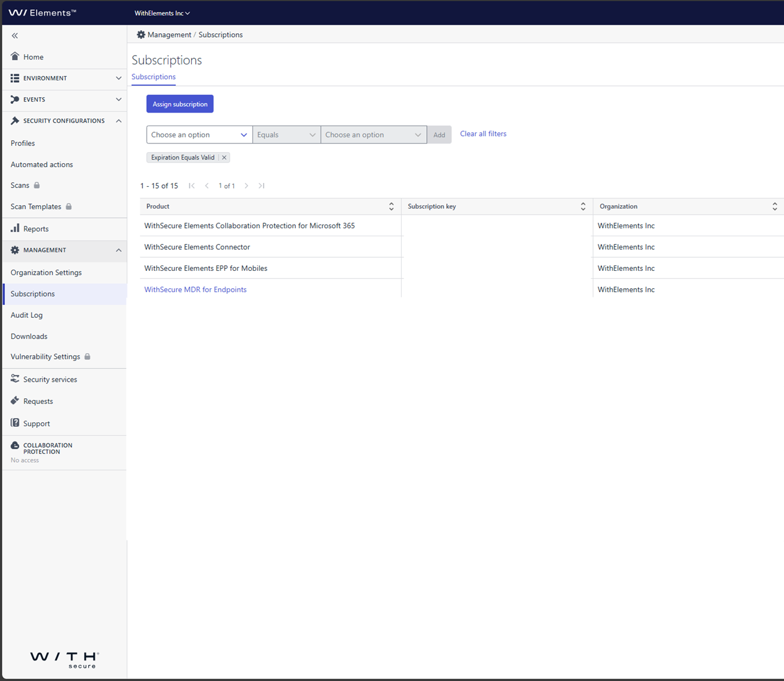Viewport: 784px width, 681px height.
Task: Click the Security services icon
Action: pyautogui.click(x=15, y=379)
